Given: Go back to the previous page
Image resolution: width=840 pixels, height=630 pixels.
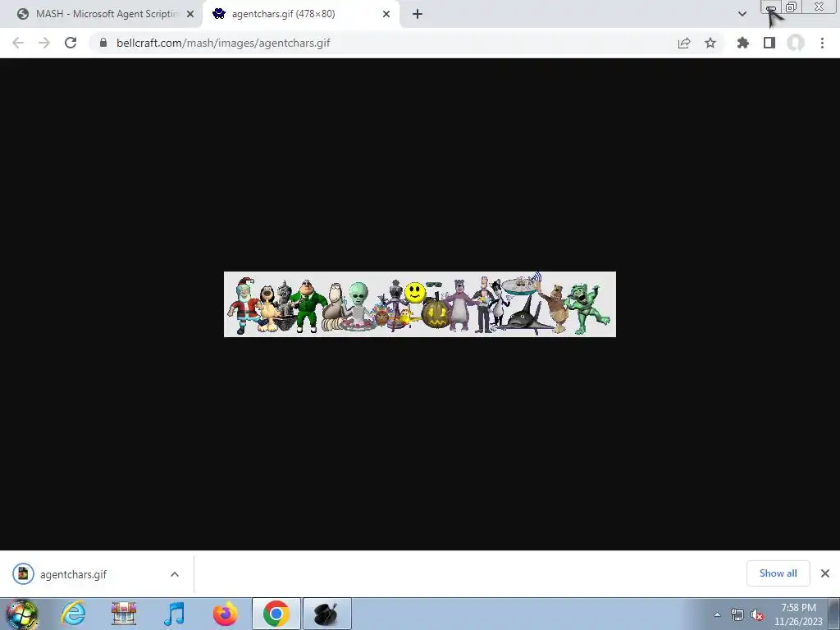Looking at the screenshot, I should click(18, 43).
